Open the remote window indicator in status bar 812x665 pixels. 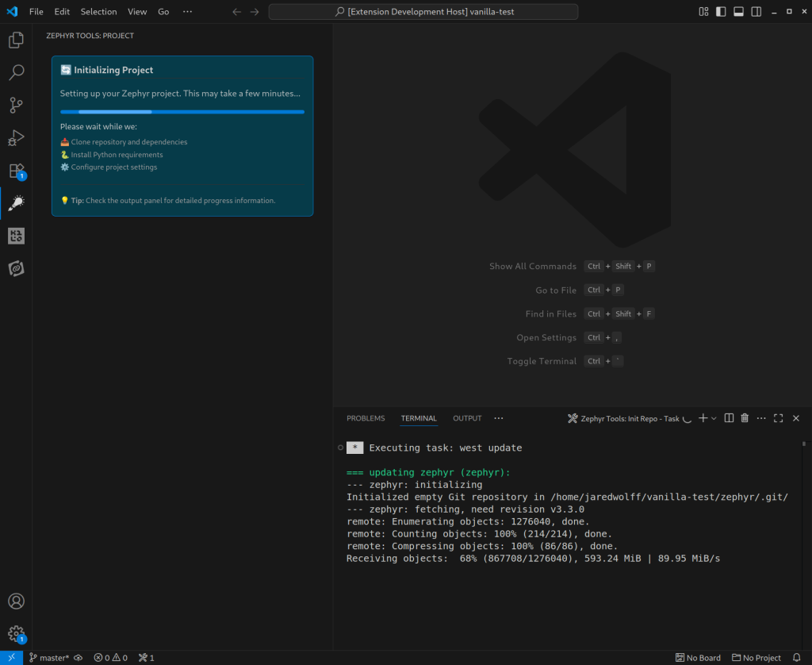click(11, 658)
